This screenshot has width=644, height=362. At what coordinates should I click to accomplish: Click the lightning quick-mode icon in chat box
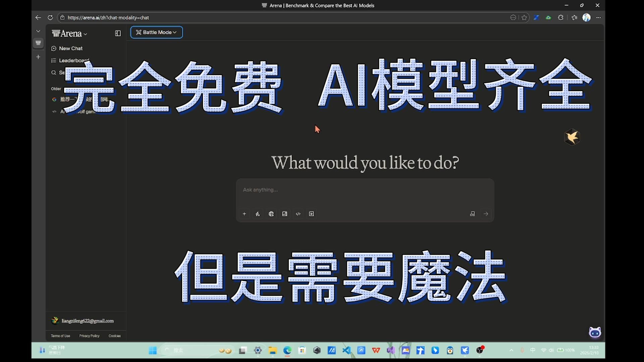(x=258, y=214)
